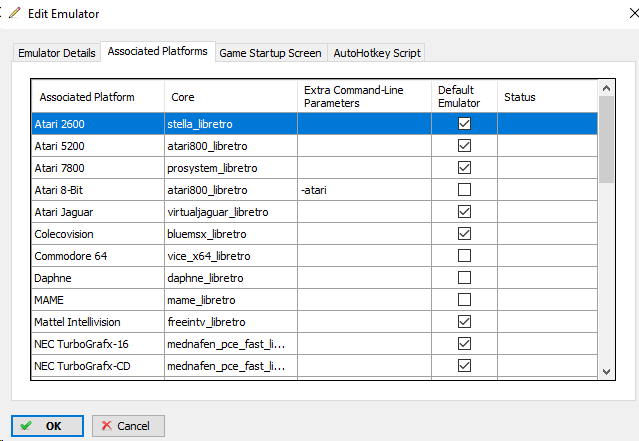
Task: Click the -atari command-line parameter cell
Action: pos(364,190)
